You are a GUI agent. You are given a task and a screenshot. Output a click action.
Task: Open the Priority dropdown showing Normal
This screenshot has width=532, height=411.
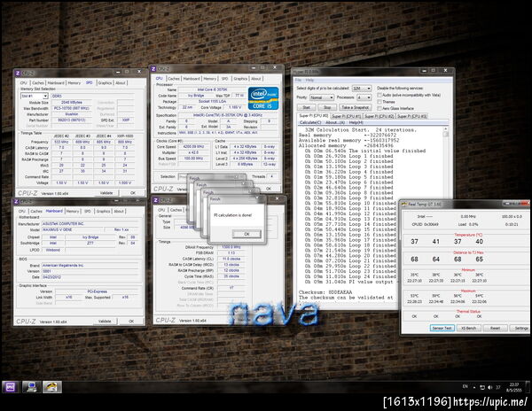(x=321, y=97)
